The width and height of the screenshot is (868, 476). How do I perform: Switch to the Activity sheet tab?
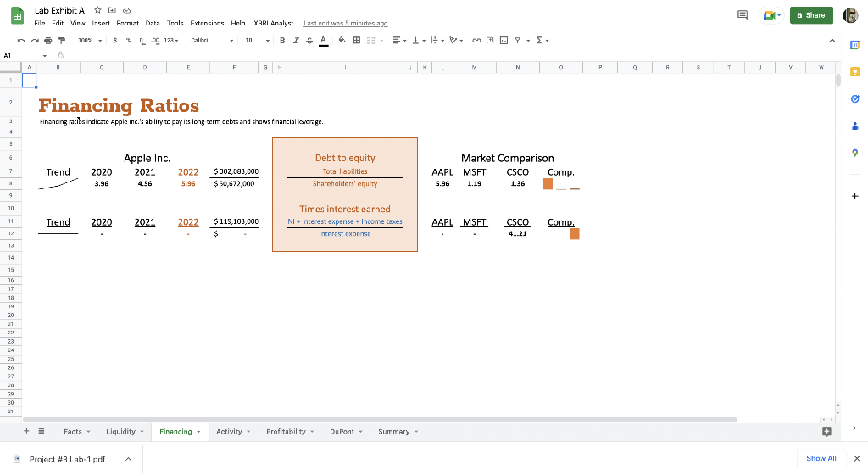click(233, 432)
